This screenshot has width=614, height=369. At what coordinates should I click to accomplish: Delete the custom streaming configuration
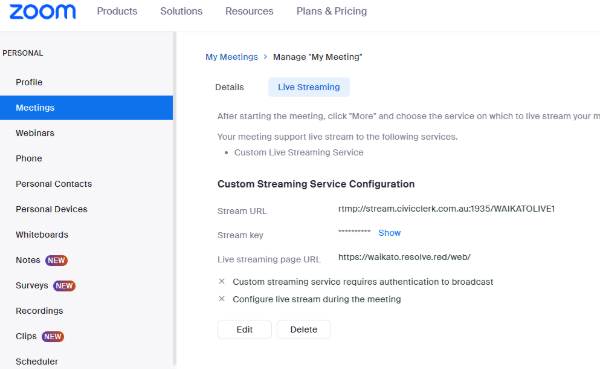(304, 329)
